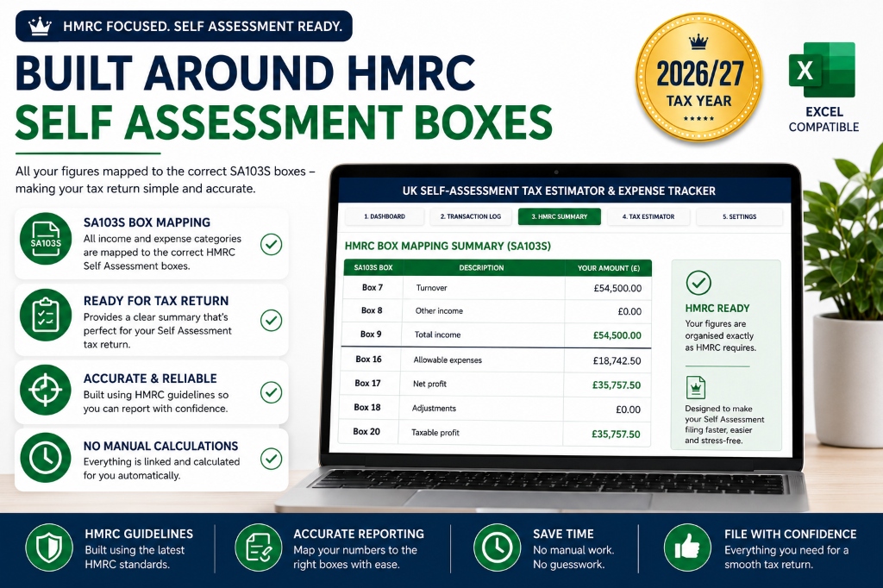The image size is (883, 588).
Task: Click the clock icon beside No Manual Calculations
Action: tap(46, 458)
